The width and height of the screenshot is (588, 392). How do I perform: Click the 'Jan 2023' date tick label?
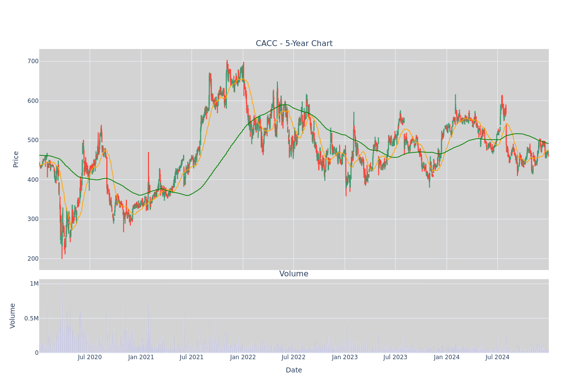[x=345, y=357]
